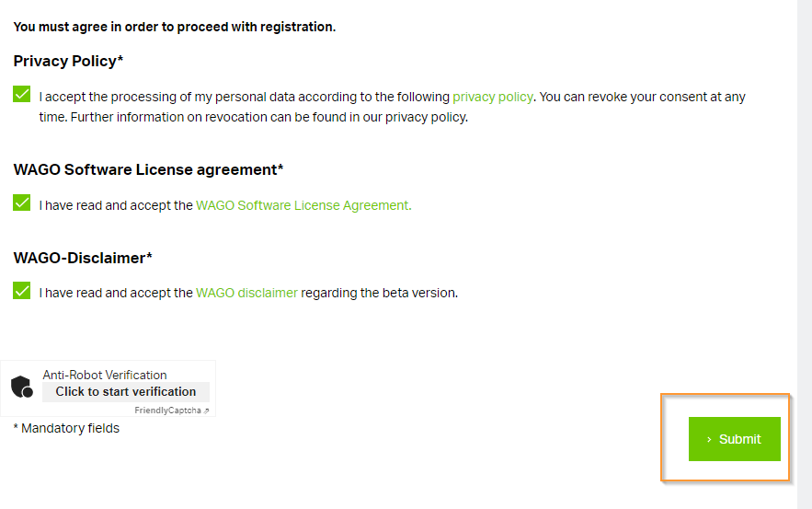This screenshot has width=812, height=509.
Task: Click the Anti-Robot Verification label
Action: pos(105,375)
